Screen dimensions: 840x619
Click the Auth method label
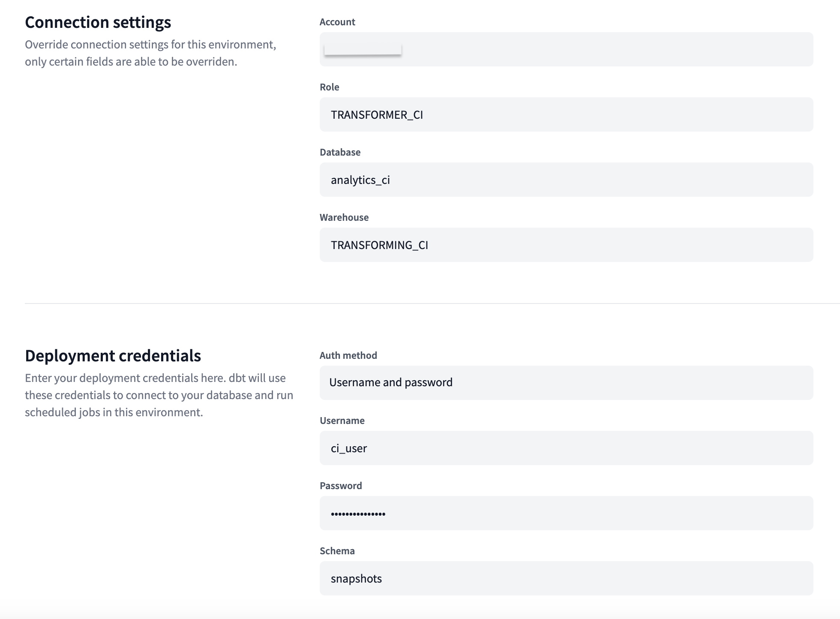[348, 355]
